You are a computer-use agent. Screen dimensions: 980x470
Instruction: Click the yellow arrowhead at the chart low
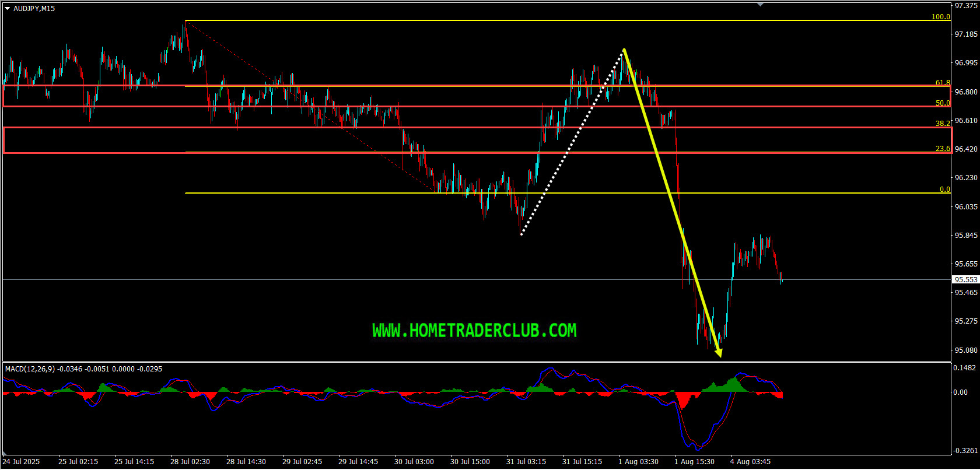[719, 352]
